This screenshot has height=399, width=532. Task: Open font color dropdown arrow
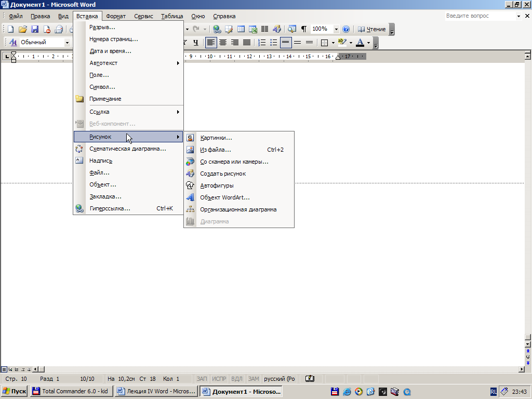[x=368, y=43]
